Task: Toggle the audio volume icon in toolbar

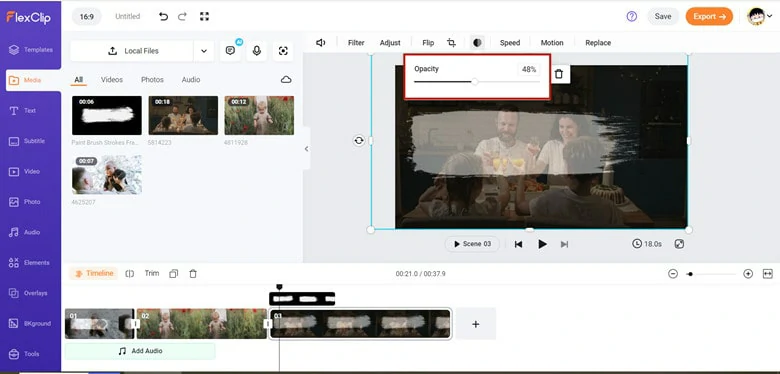Action: click(x=321, y=43)
